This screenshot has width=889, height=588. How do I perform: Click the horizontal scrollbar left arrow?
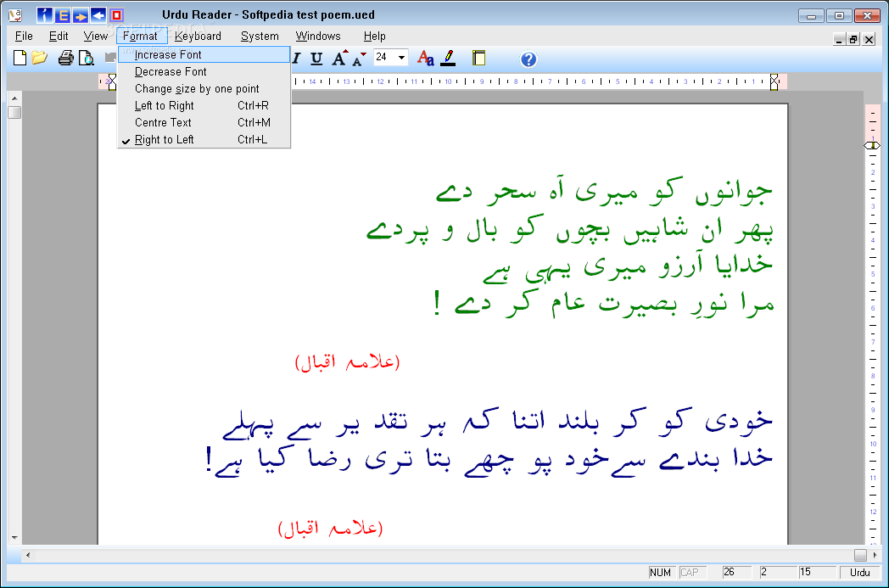tap(28, 555)
